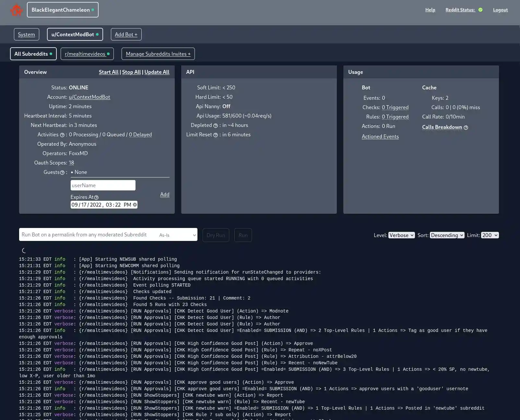Open the Sort Descending dropdown
The width and height of the screenshot is (520, 420).
click(447, 235)
